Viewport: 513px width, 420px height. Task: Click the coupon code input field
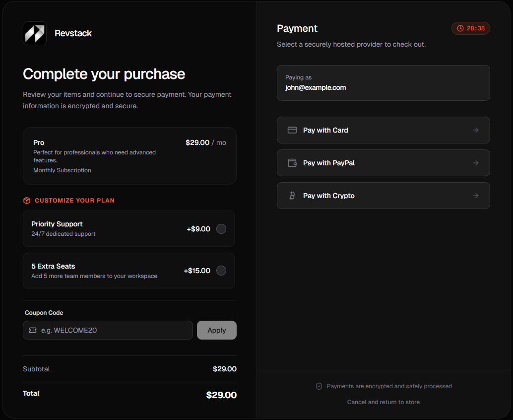pos(108,330)
